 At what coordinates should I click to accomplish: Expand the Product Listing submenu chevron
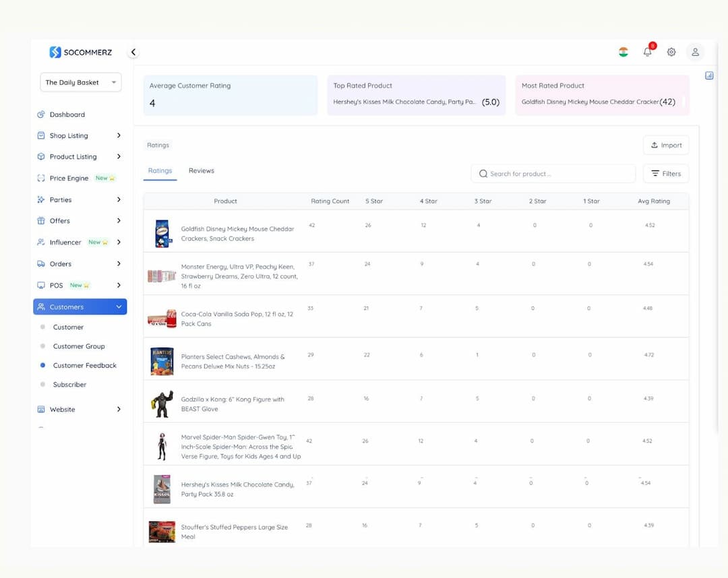(x=119, y=156)
